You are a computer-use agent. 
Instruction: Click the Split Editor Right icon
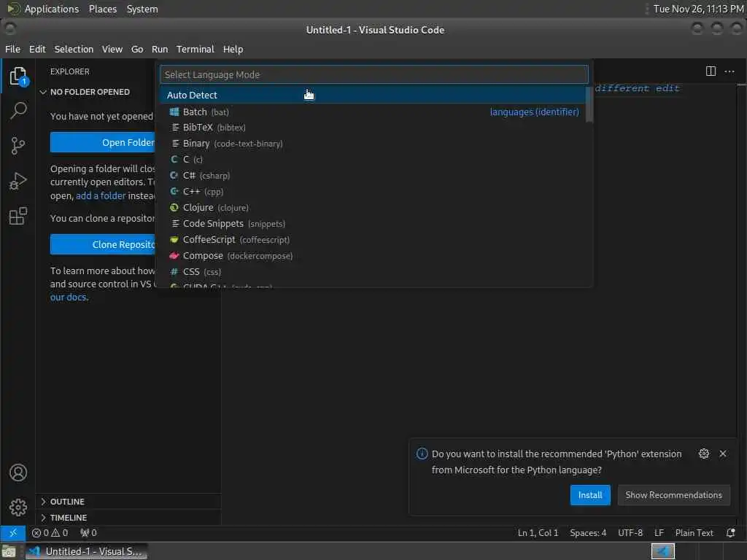pos(711,71)
